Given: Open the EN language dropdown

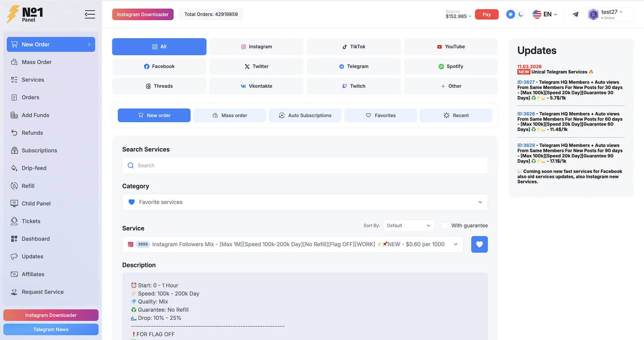Looking at the screenshot, I should point(545,14).
